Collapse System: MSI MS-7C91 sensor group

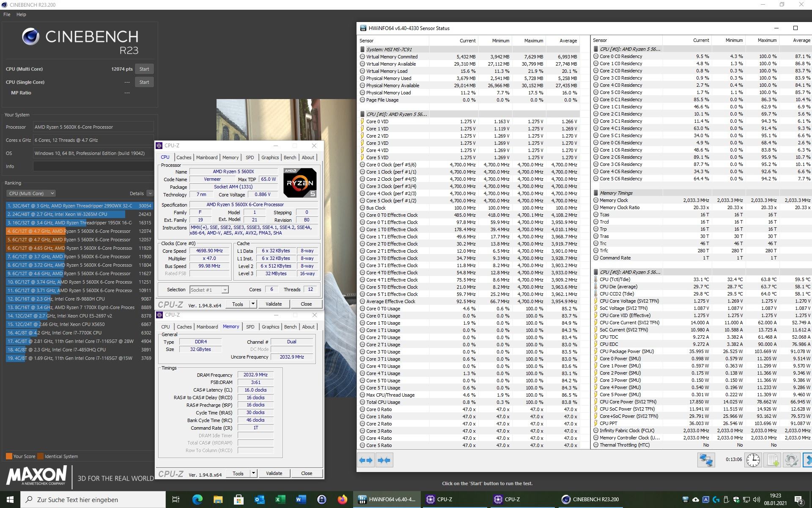coord(362,50)
